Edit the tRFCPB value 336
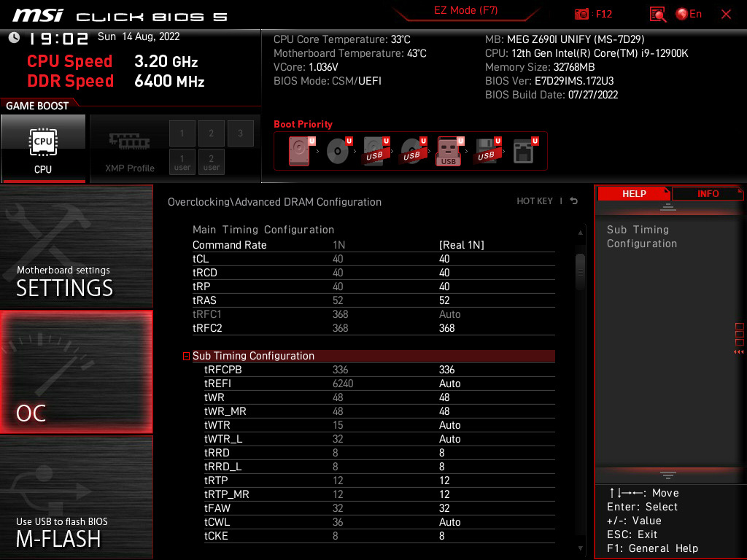The width and height of the screenshot is (747, 560). click(446, 370)
